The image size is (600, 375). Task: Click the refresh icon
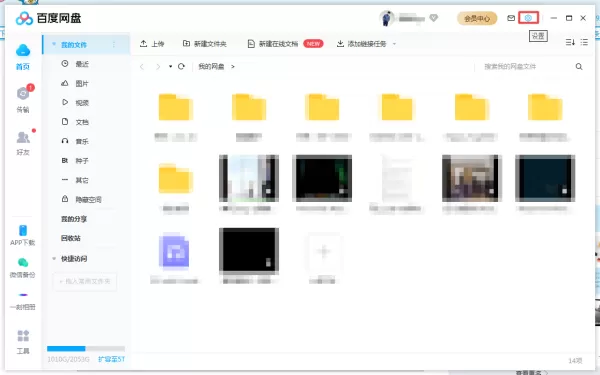point(181,67)
